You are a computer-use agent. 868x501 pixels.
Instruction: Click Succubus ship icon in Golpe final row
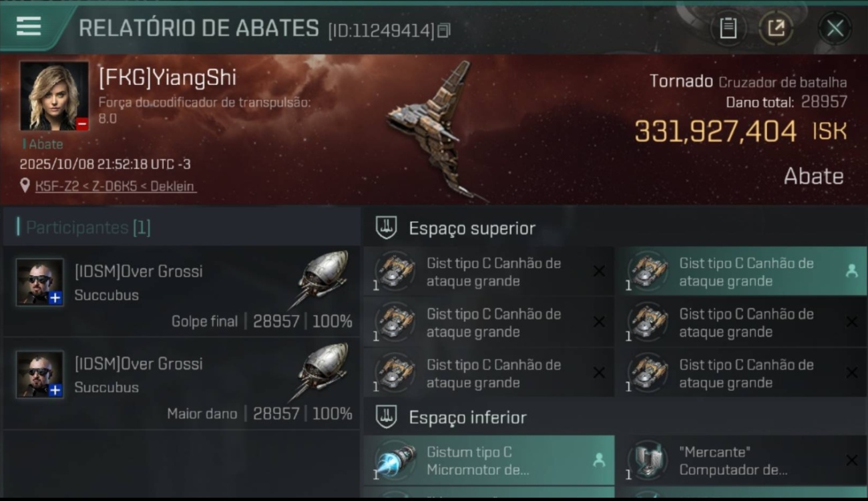[321, 280]
